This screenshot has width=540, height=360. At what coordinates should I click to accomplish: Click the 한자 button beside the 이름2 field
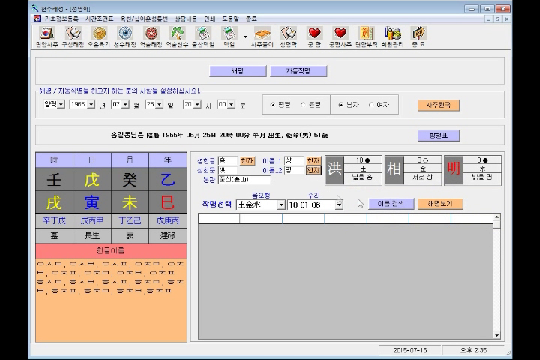tap(313, 170)
